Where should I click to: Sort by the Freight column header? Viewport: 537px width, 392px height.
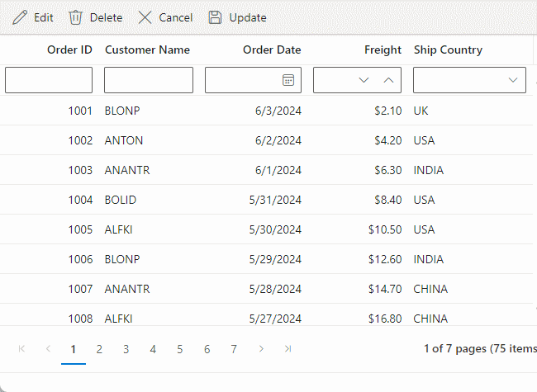point(383,50)
